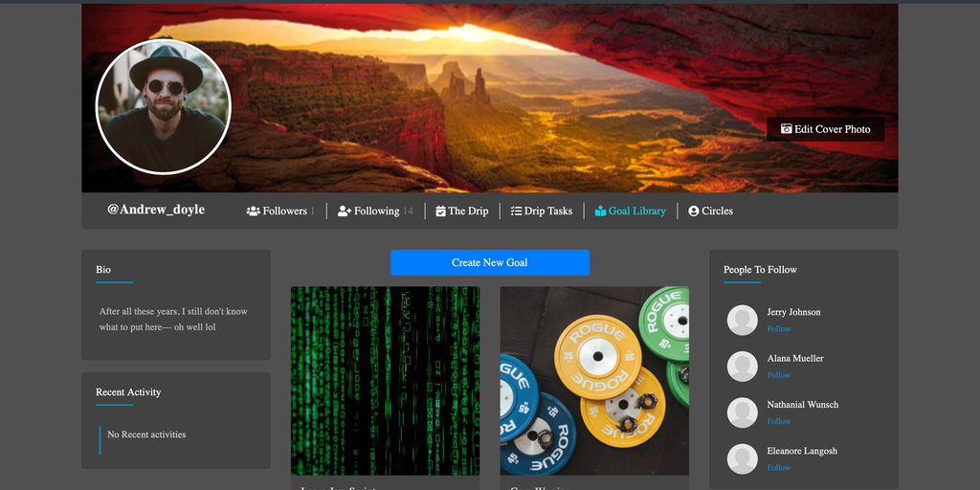Follow Eleanore Langosh
Screen dimensions: 980x490
[778, 467]
